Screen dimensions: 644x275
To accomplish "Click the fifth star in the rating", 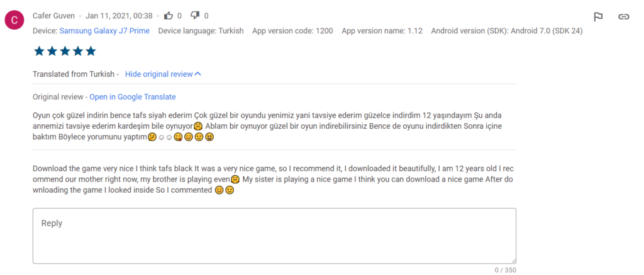I will [92, 51].
